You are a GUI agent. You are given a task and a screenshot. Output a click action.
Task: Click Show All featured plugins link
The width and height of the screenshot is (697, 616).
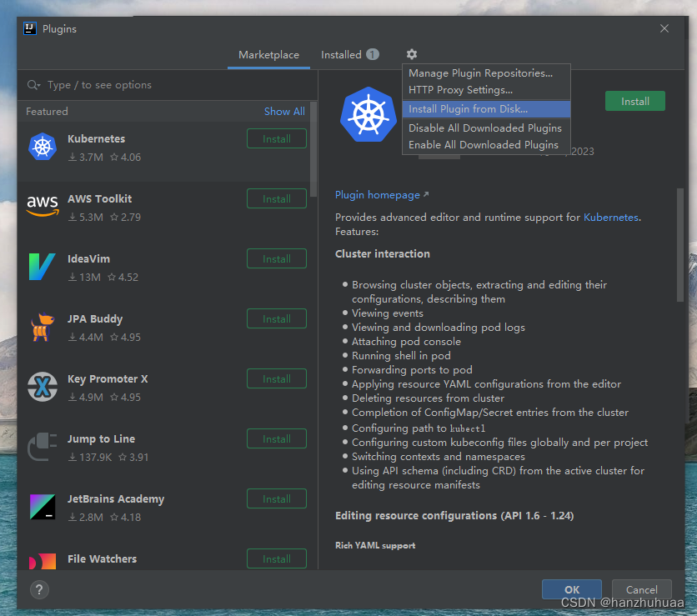point(284,112)
